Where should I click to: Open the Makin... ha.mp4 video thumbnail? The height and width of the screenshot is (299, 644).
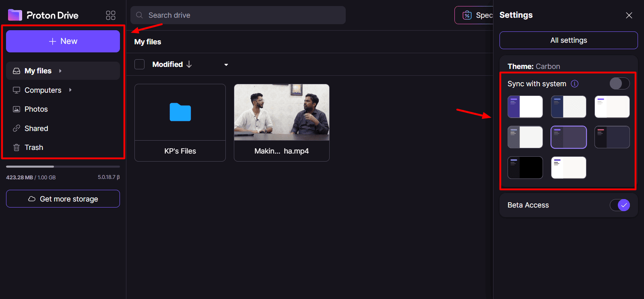coord(281,113)
